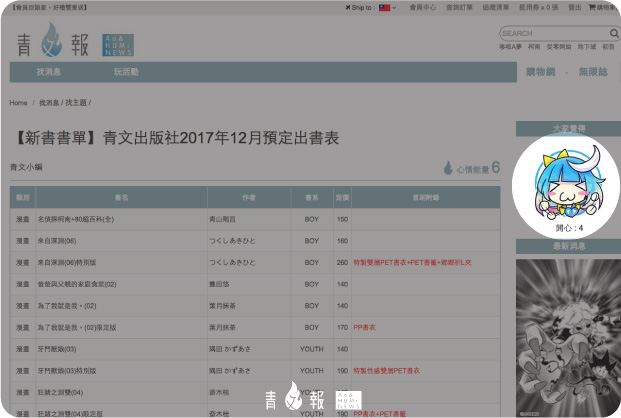Viewport: 621px width, 418px height.
Task: Click the 青文報 flame logo in the header
Action: coord(51,40)
